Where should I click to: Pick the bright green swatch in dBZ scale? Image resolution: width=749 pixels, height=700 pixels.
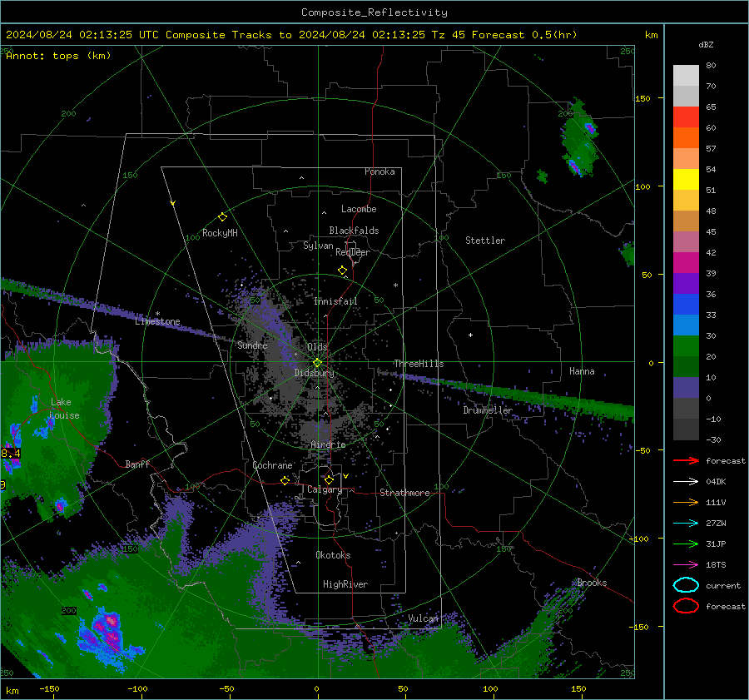[x=686, y=346]
